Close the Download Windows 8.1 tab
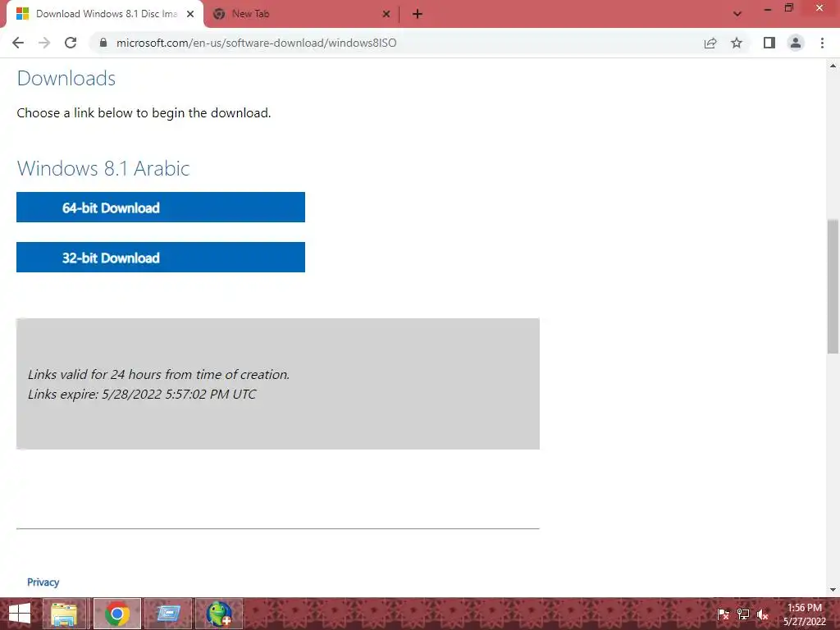 point(190,14)
